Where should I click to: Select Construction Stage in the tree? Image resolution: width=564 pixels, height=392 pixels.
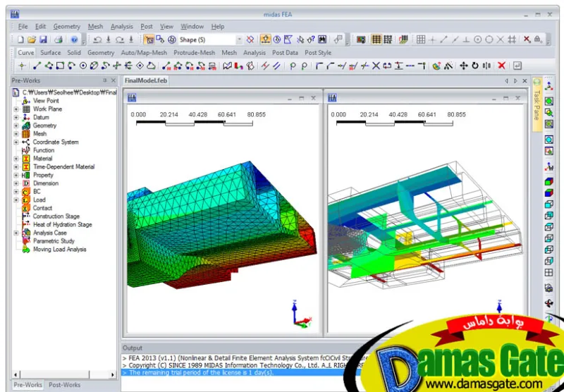click(56, 216)
